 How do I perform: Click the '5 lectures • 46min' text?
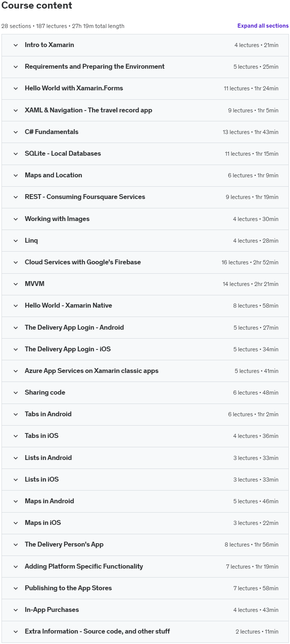256,501
